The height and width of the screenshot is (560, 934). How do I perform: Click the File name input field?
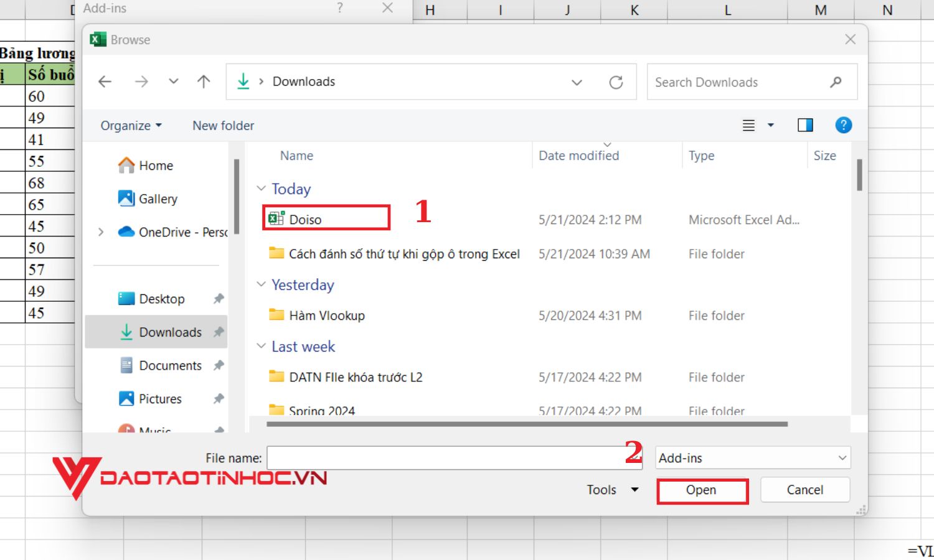445,458
